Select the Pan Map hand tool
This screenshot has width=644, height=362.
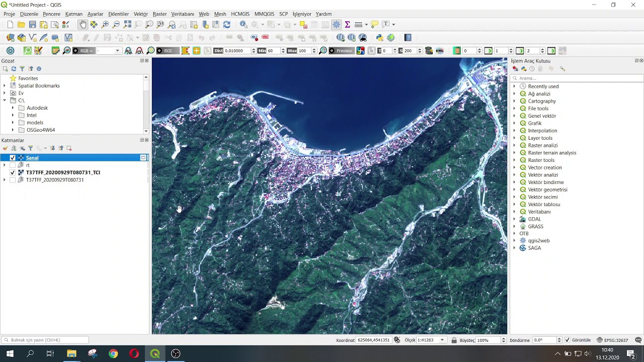[x=83, y=24]
